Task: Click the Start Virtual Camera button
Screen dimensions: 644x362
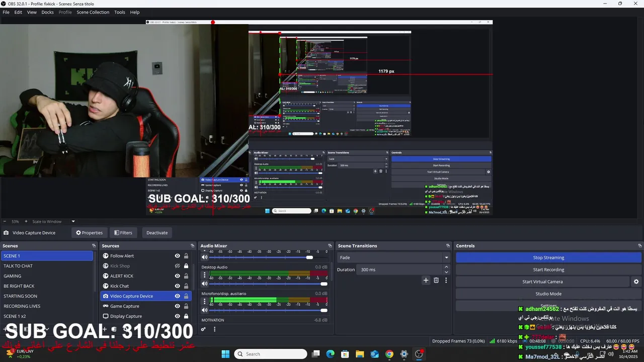Action: [542, 282]
